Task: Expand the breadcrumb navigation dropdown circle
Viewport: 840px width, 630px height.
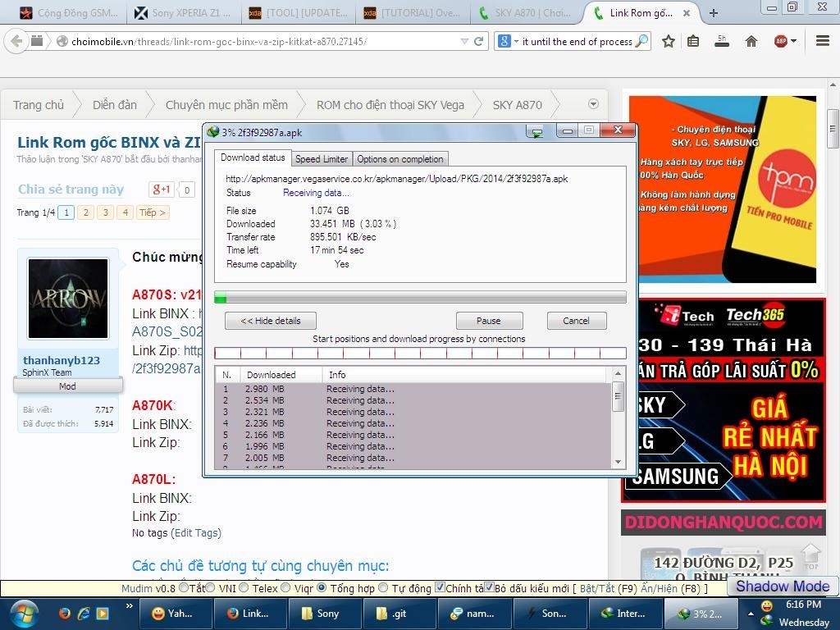Action: 593,104
